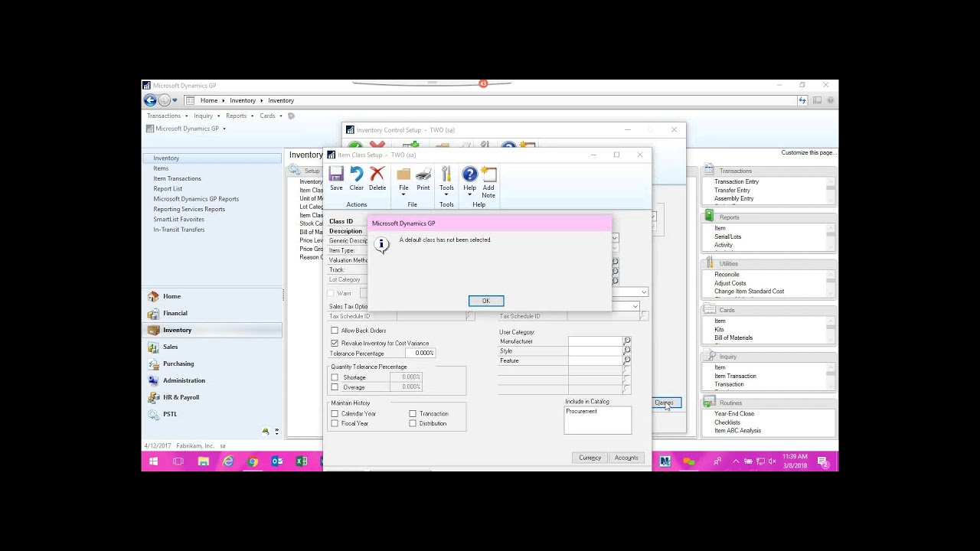Open Item ABC Analysis under Routines

click(737, 431)
